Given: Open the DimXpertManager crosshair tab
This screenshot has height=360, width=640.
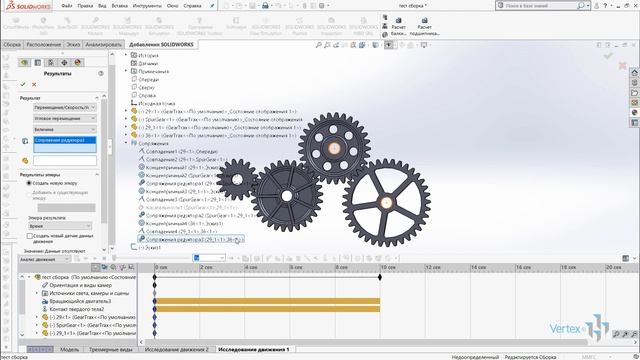Looking at the screenshot, I should (x=64, y=62).
